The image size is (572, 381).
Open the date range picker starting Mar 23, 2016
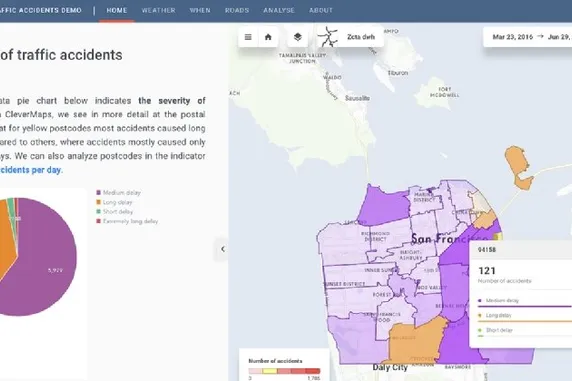tap(527, 37)
